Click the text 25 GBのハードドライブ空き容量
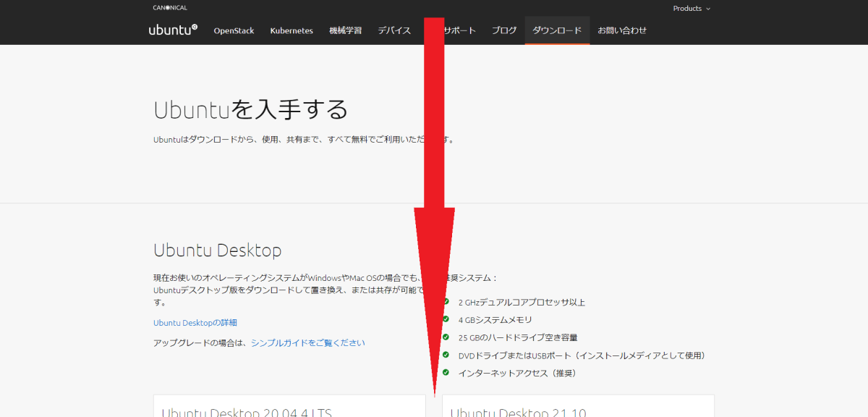This screenshot has width=868, height=417. tap(518, 337)
